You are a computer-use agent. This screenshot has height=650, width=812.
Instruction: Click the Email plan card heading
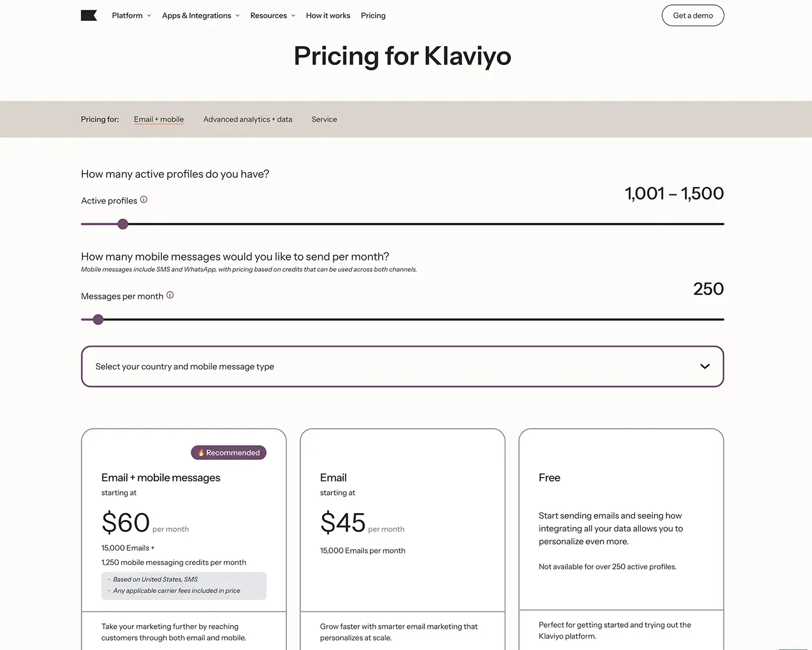(333, 478)
